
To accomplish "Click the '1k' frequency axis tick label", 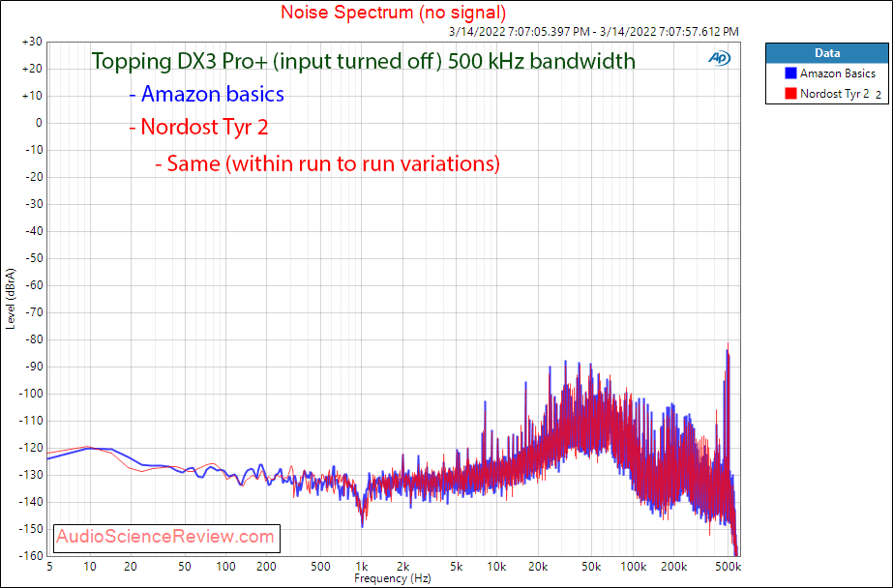I will click(x=362, y=567).
